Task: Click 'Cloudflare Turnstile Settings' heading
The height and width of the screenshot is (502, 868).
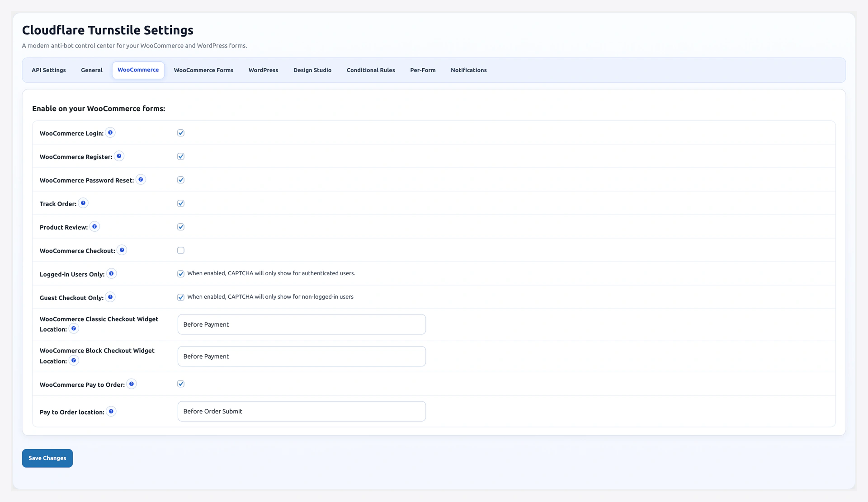Action: [108, 30]
